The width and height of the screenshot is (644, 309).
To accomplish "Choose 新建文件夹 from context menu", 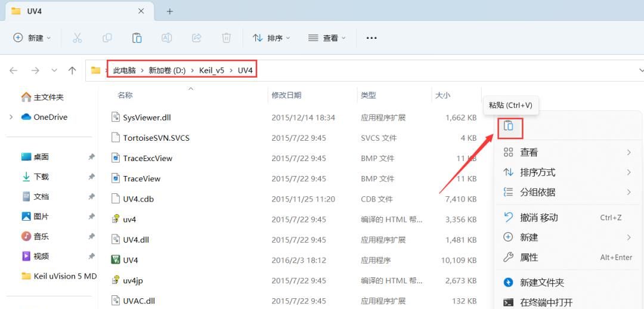I will pos(541,282).
